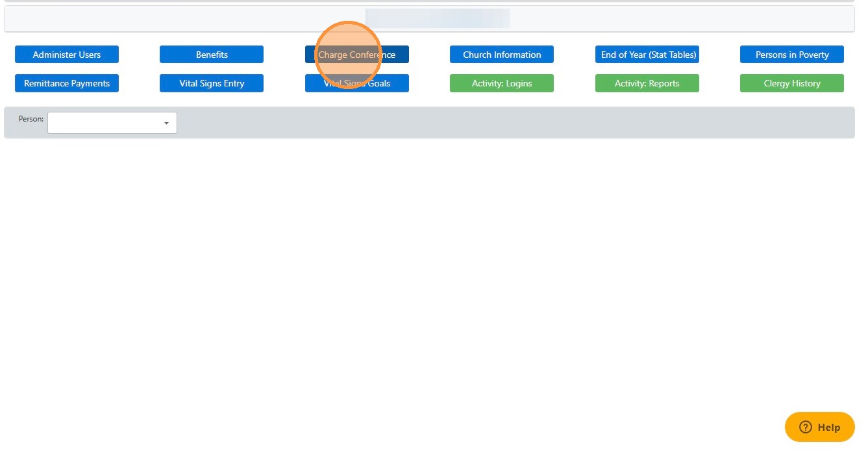View Activity: Logins report
Image resolution: width=868 pixels, height=451 pixels.
(502, 83)
